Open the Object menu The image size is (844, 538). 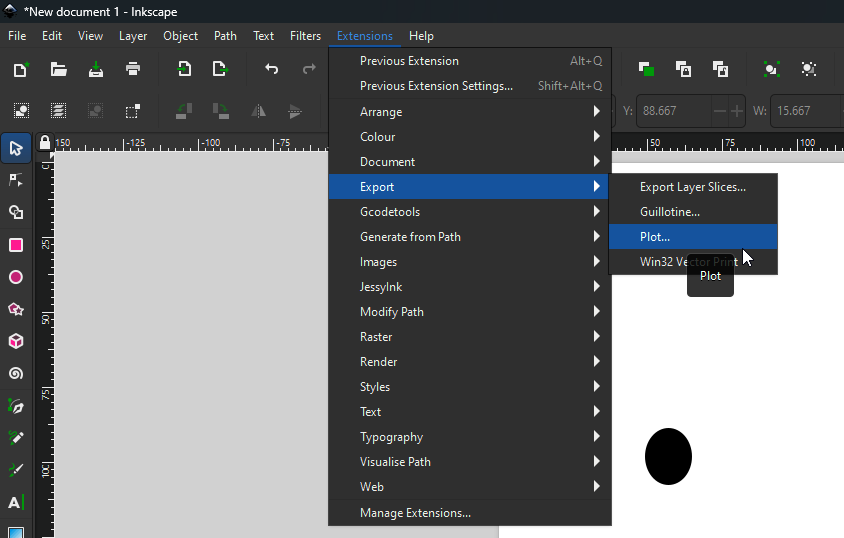click(180, 36)
